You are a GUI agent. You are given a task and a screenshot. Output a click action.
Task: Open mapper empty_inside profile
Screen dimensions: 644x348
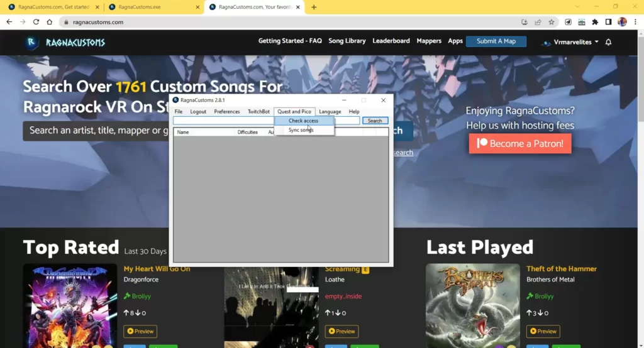coord(343,296)
